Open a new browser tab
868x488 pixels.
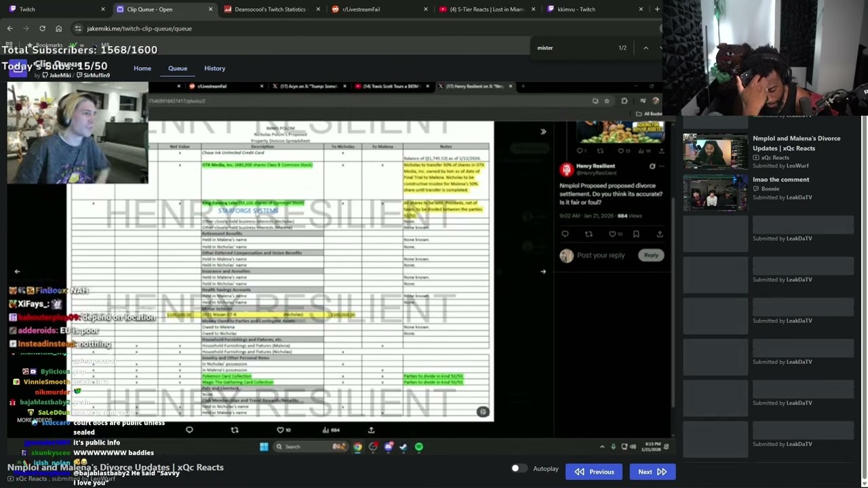click(x=656, y=9)
